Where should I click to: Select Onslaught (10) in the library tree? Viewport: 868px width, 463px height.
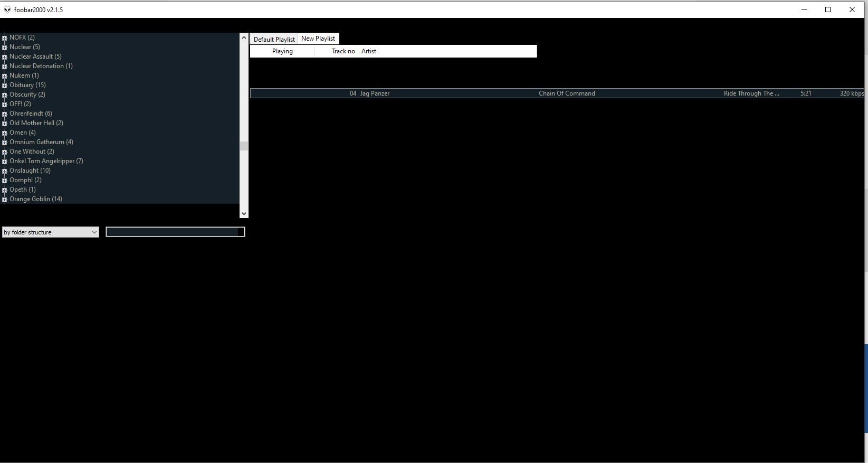[30, 171]
